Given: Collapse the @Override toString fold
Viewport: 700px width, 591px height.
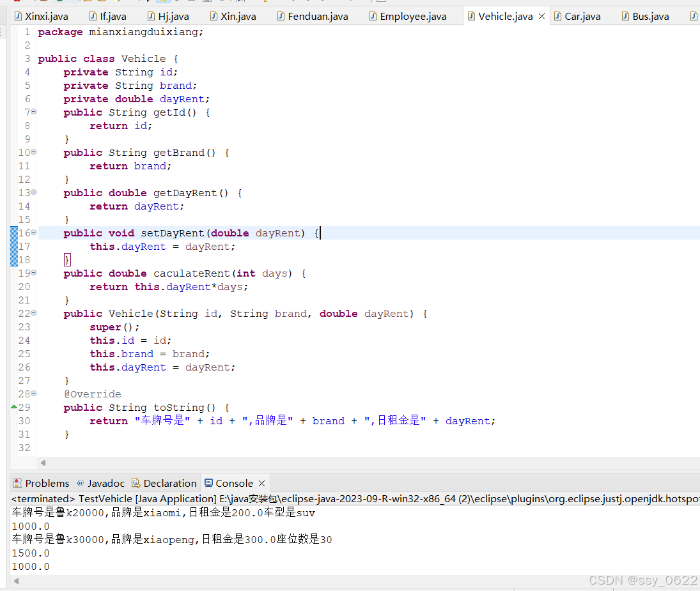Looking at the screenshot, I should pos(34,394).
